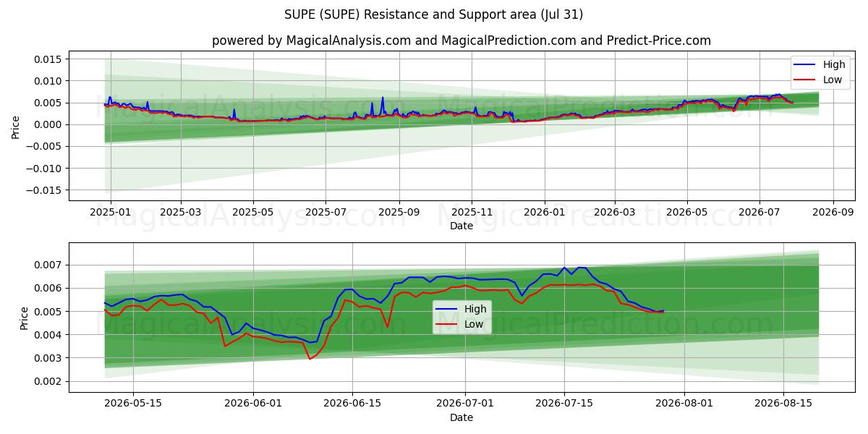Click the '2026-05' tick label on the top chart

[686, 212]
